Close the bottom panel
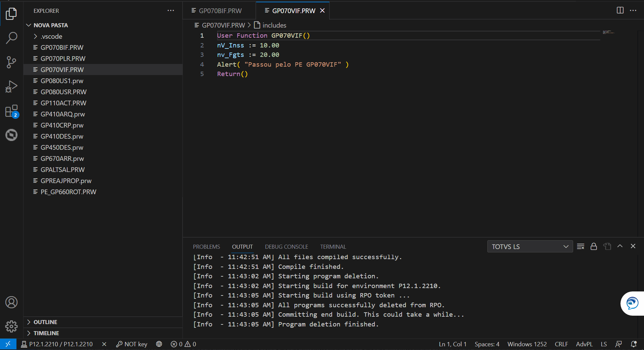 click(x=633, y=246)
